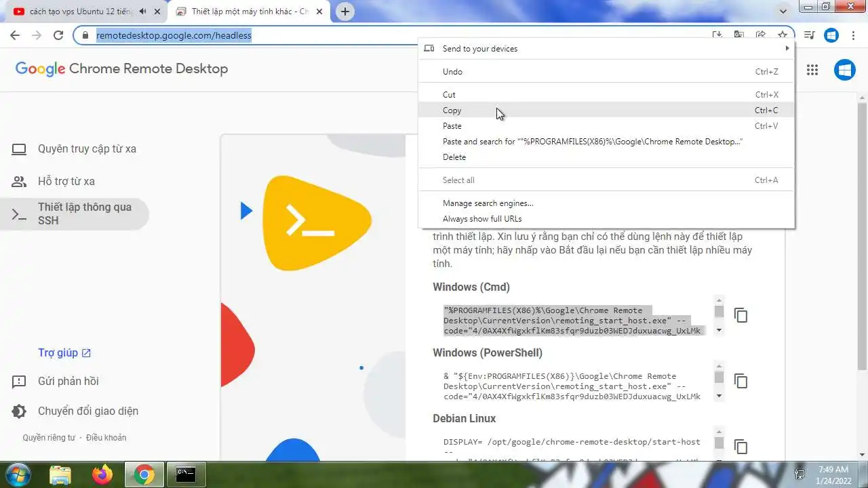This screenshot has height=488, width=868.
Task: Select Always show full URLs
Action: pos(606,219)
